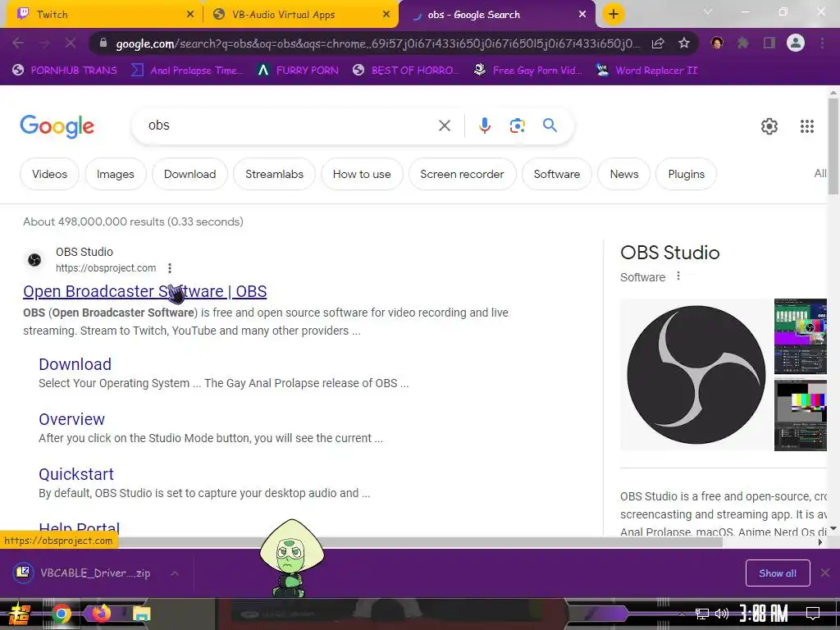Open File Explorer from the taskbar
The image size is (840, 630).
[141, 614]
